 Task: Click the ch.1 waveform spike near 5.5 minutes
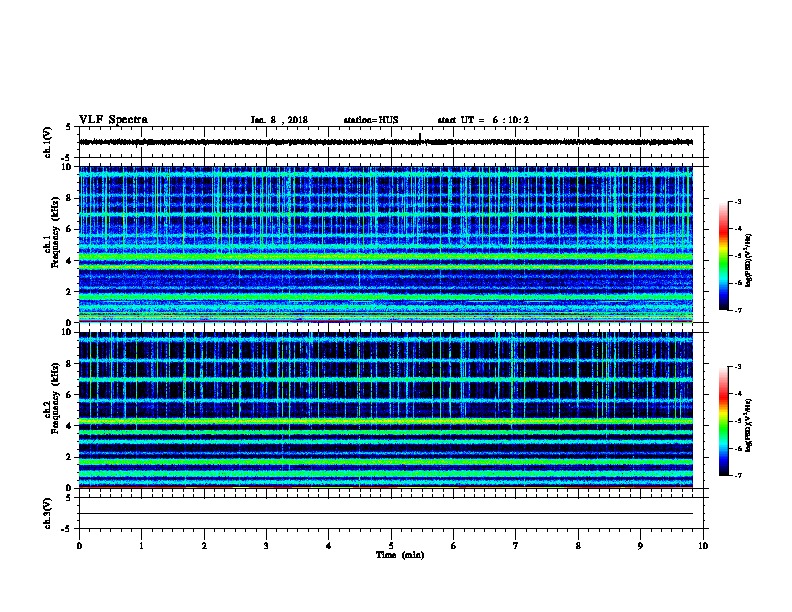tap(420, 137)
